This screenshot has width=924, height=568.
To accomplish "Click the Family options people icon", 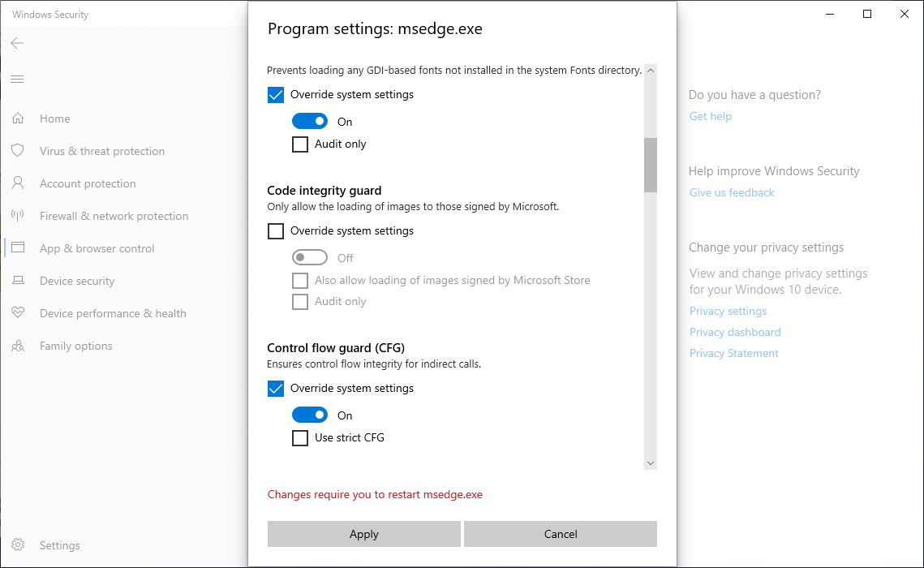I will 18,346.
